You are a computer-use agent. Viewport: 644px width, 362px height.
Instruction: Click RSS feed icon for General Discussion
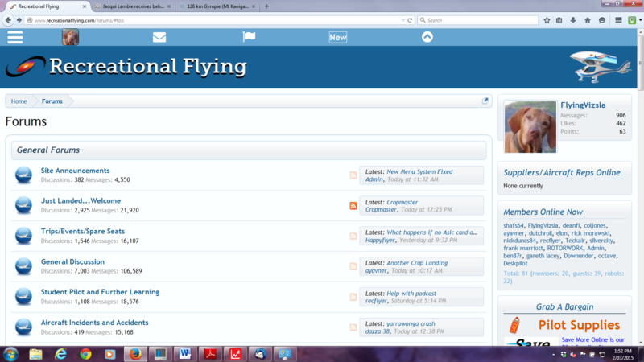coord(353,266)
